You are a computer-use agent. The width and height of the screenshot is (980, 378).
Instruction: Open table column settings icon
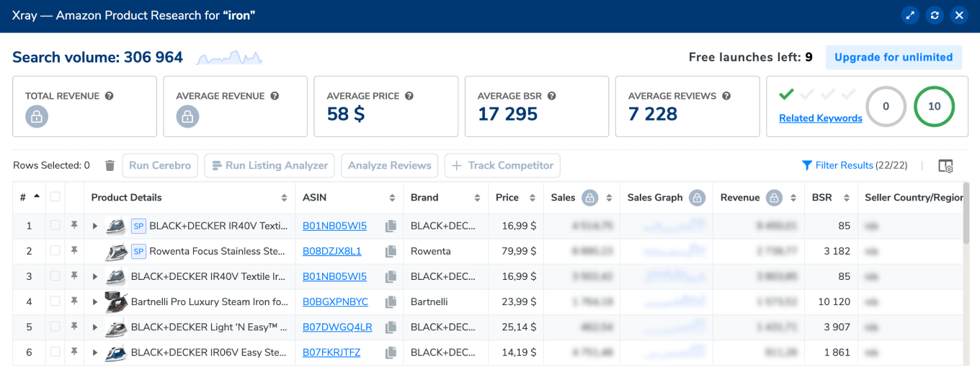(x=945, y=166)
